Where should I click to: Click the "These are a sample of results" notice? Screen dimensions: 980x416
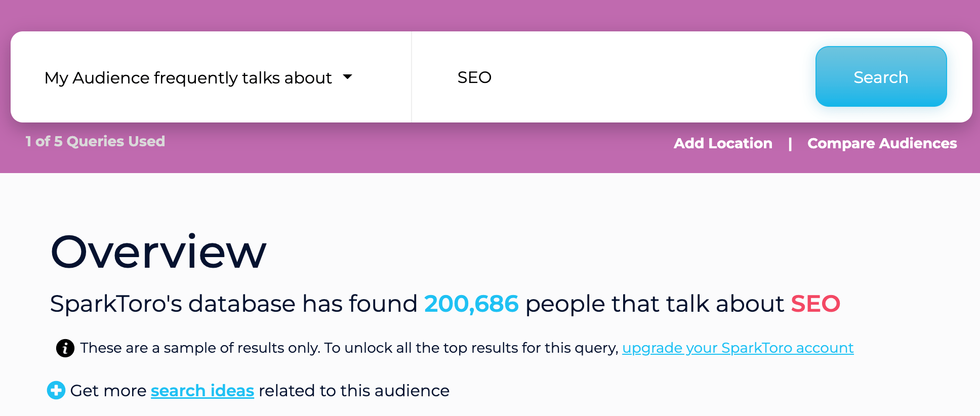pyautogui.click(x=349, y=348)
